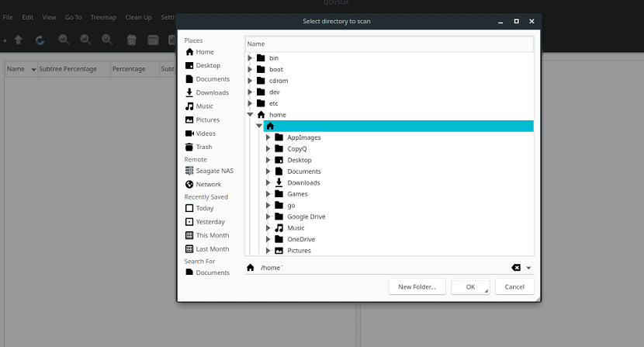644x347 pixels.
Task: Click the Go Up arrow in QDirStat toolbar
Action: click(18, 40)
